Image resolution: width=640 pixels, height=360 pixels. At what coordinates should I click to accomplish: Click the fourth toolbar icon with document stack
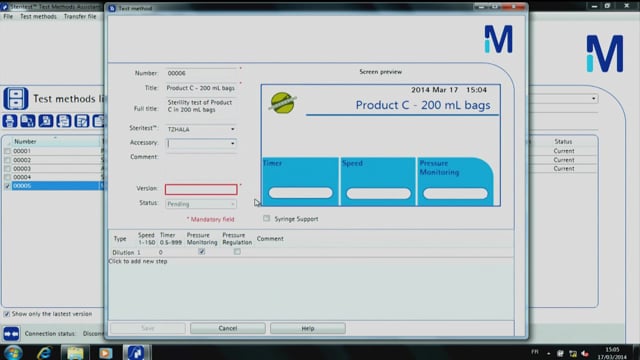tap(64, 121)
